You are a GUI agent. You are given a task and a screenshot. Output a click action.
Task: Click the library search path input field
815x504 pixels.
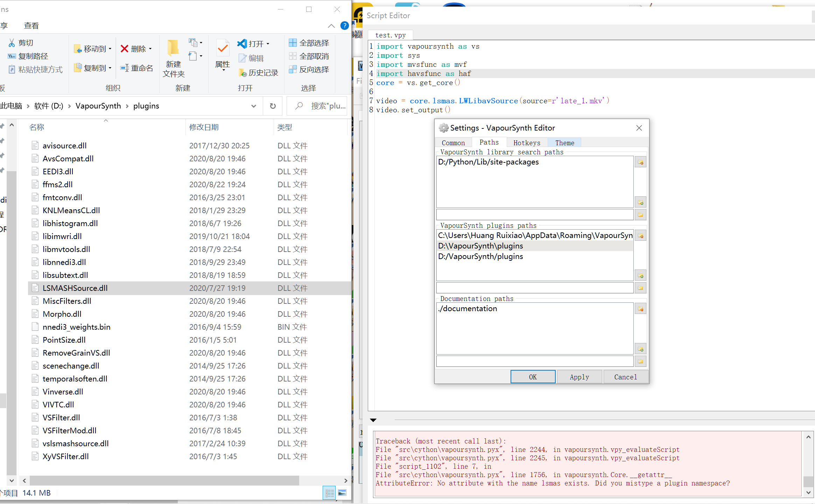pos(535,215)
